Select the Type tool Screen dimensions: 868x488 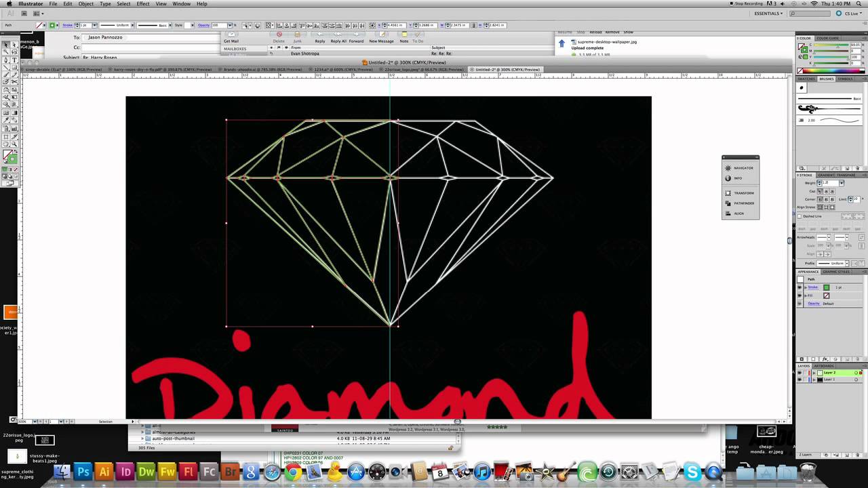(x=14, y=60)
